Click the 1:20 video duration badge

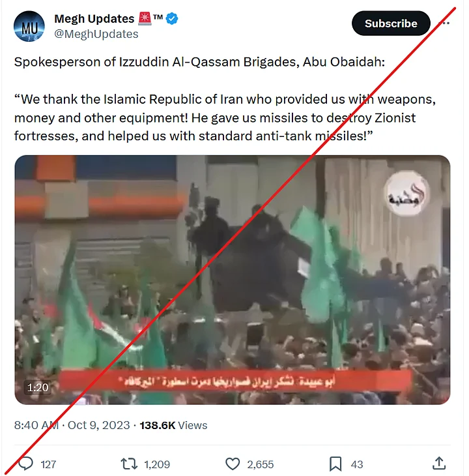[38, 387]
